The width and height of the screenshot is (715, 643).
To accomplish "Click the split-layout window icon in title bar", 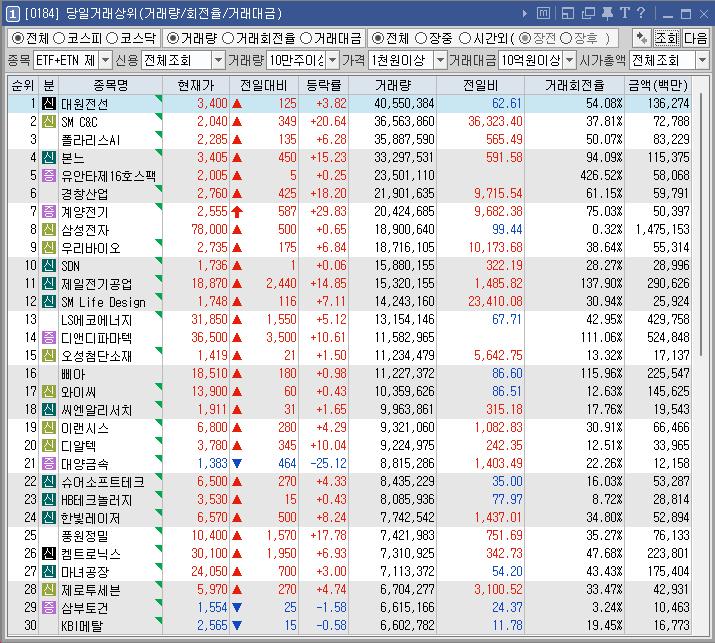I will pyautogui.click(x=568, y=13).
